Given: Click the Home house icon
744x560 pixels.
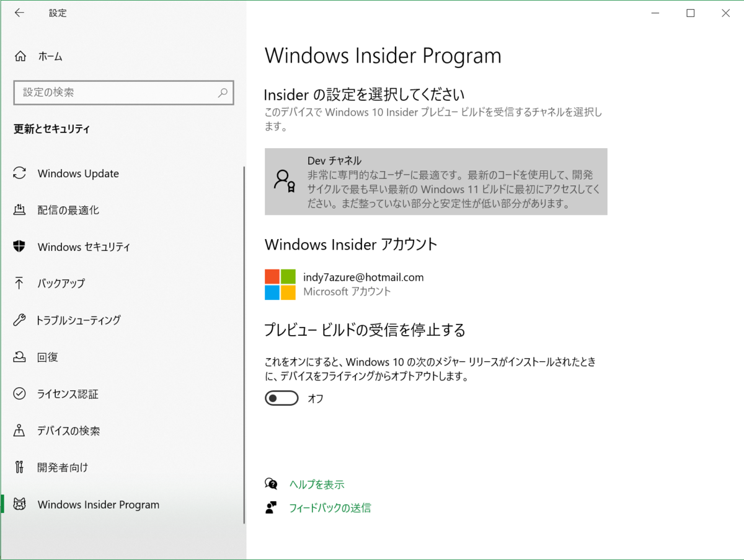Looking at the screenshot, I should [20, 56].
